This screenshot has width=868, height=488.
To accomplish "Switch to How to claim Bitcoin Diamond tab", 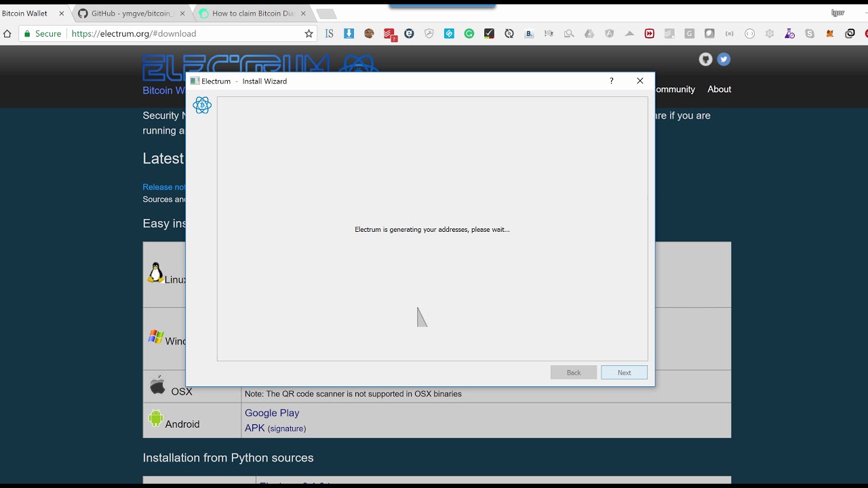I will coord(251,14).
